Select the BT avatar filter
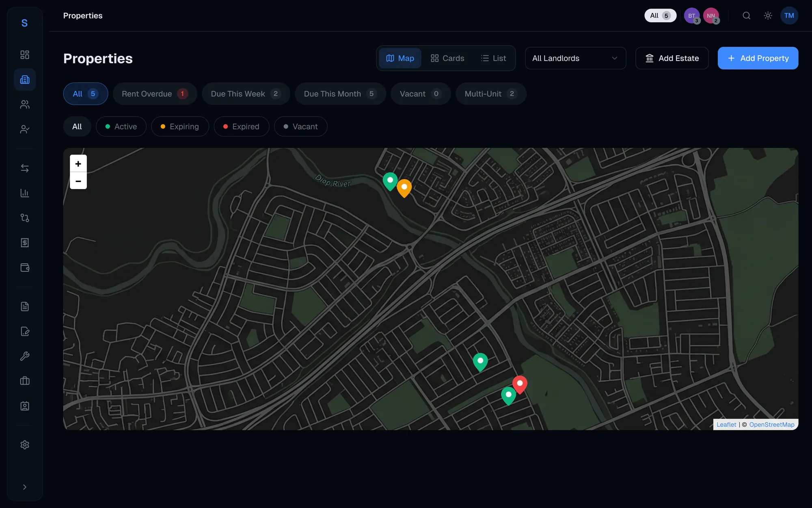Screen dimensions: 812x508 pos(692,15)
